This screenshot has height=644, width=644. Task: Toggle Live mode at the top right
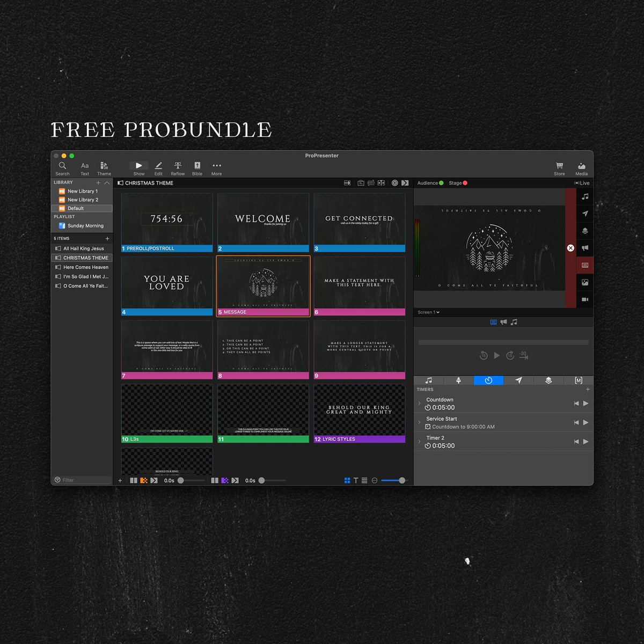click(584, 183)
